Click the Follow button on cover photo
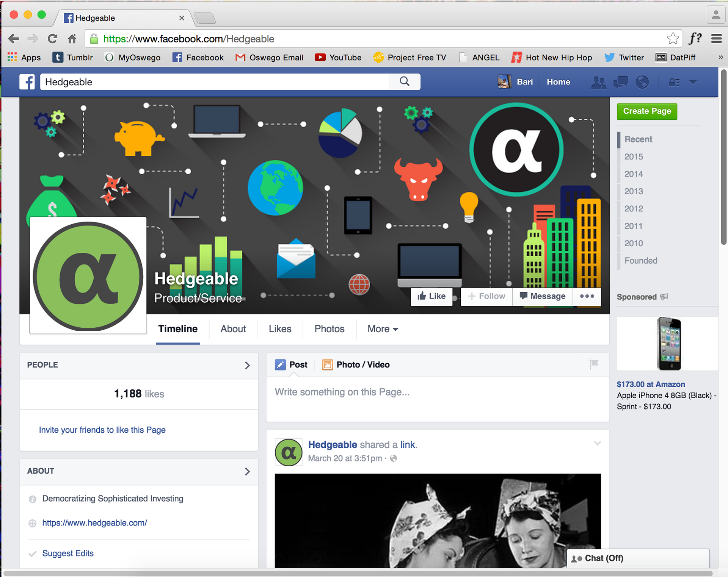 486,296
